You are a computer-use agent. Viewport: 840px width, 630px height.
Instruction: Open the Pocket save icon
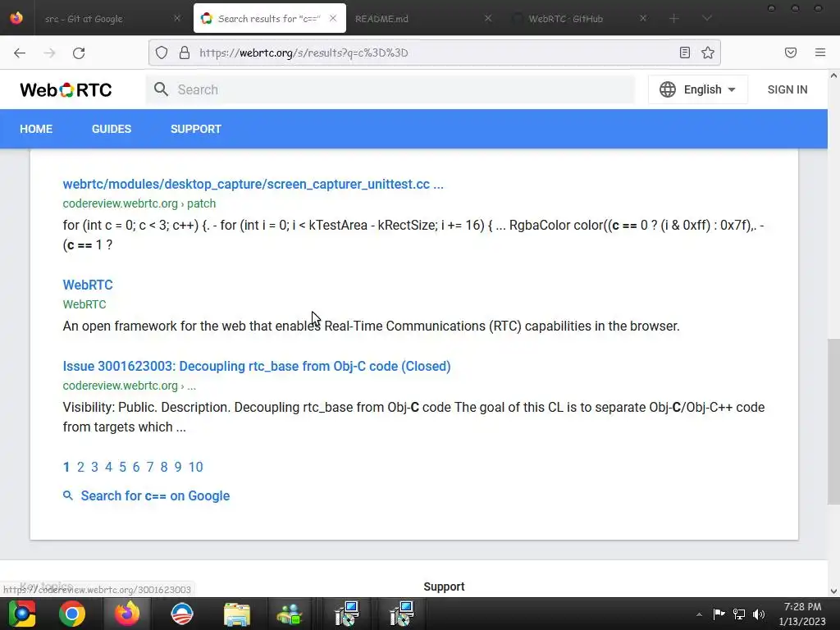(x=790, y=52)
